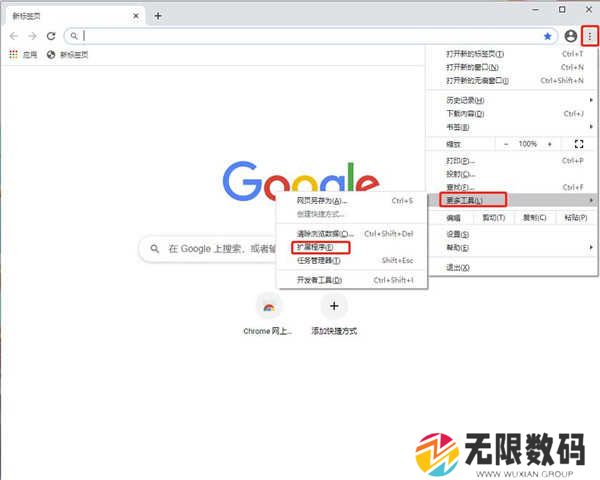
Task: Zoom in with the plus button
Action: coord(550,144)
